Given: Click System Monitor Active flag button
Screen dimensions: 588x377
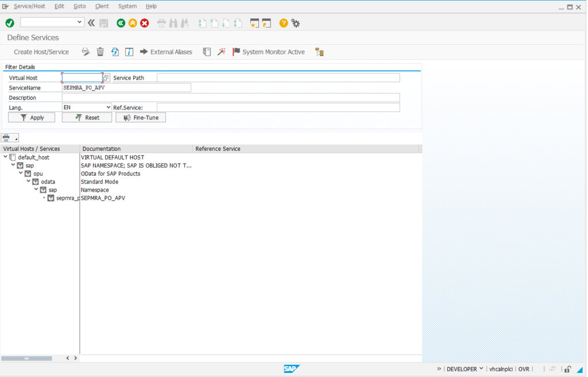Looking at the screenshot, I should 269,52.
